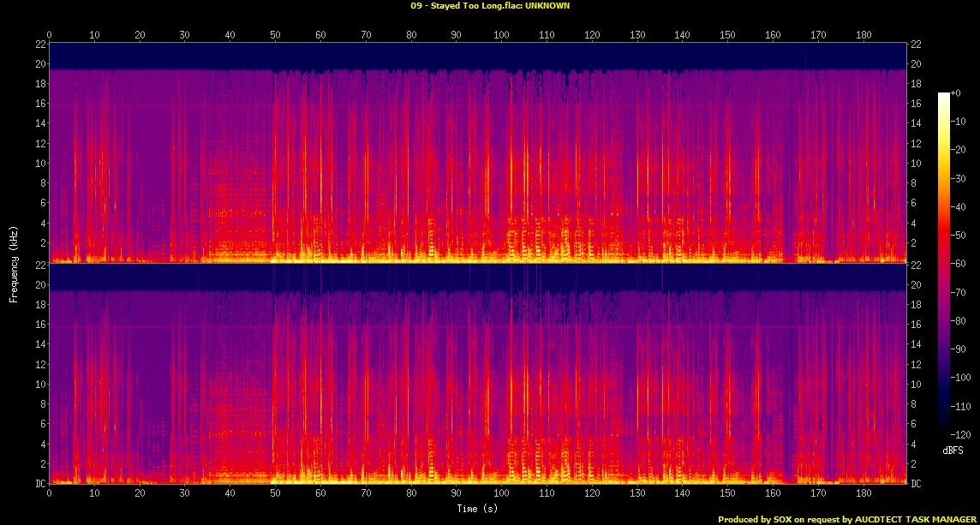This screenshot has width=980, height=525.
Task: Click the 'DC' label at the bottom-left axis
Action: click(x=39, y=484)
